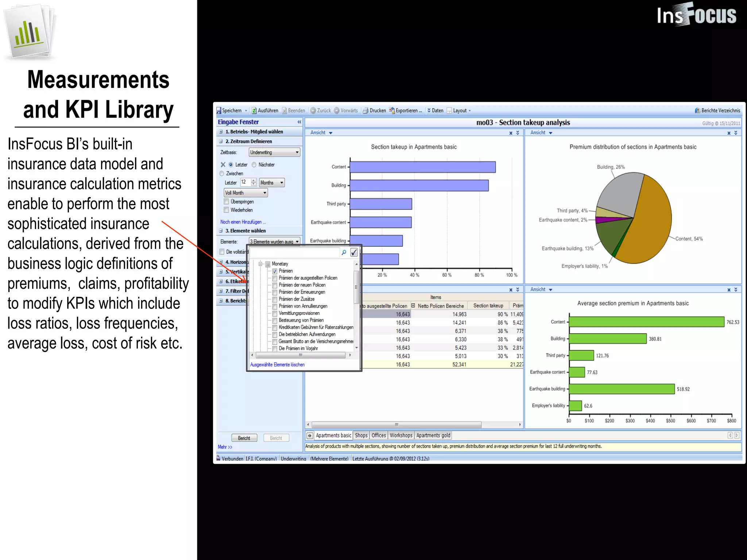Collapse the Section takeup chart panel

518,133
